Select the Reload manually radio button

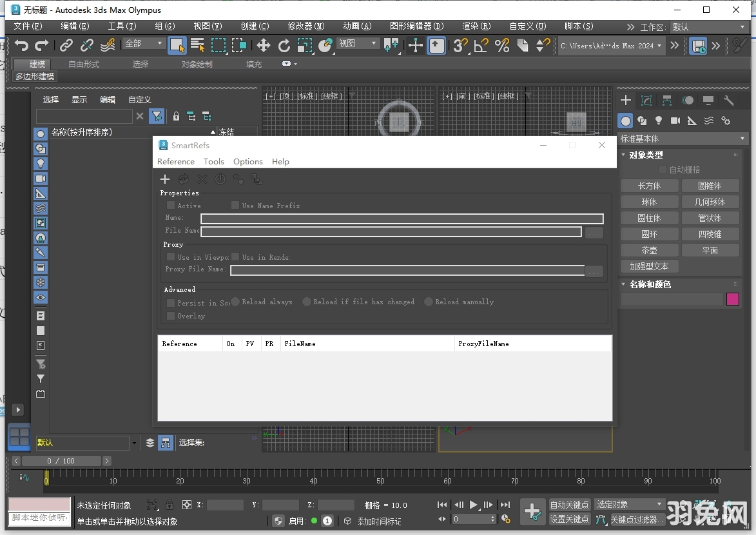(428, 301)
